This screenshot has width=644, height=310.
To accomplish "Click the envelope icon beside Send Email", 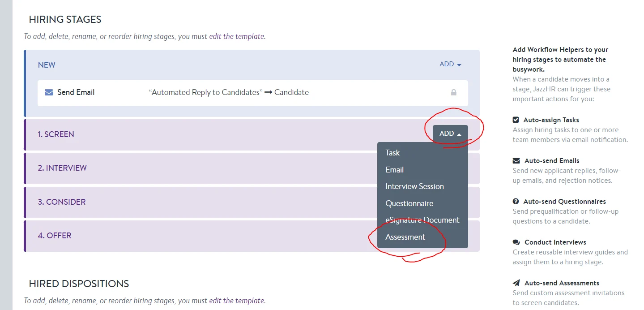I will click(x=49, y=92).
